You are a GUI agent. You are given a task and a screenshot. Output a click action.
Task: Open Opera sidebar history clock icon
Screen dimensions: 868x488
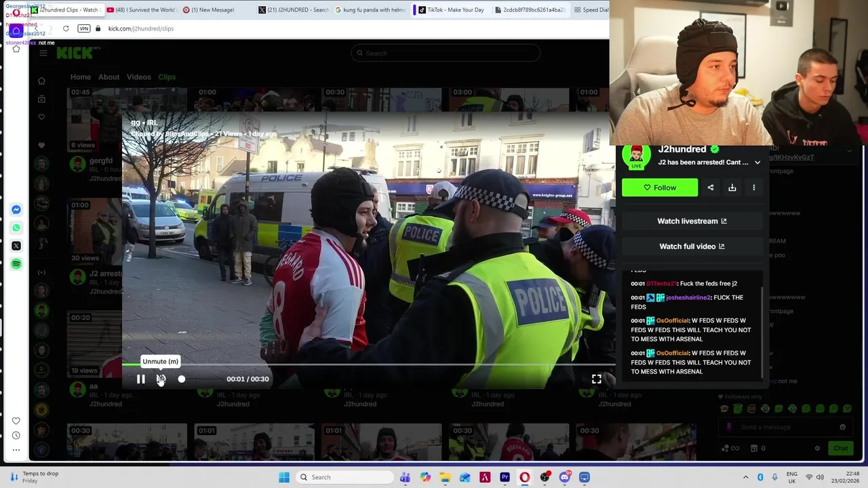[x=16, y=435]
